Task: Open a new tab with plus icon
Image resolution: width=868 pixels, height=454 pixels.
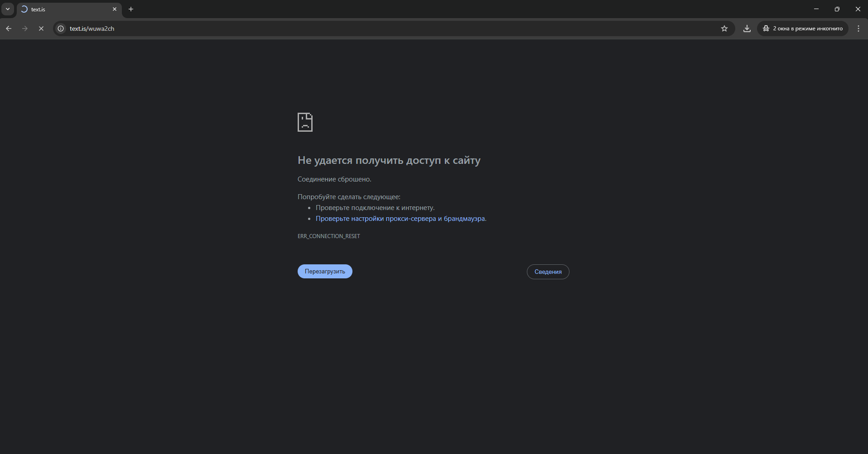Action: [131, 9]
